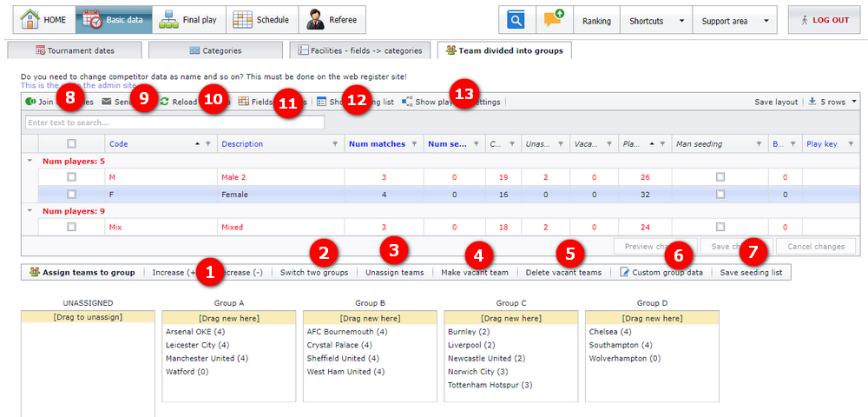This screenshot has width=868, height=417.
Task: Open the Ranking page
Action: [x=596, y=21]
